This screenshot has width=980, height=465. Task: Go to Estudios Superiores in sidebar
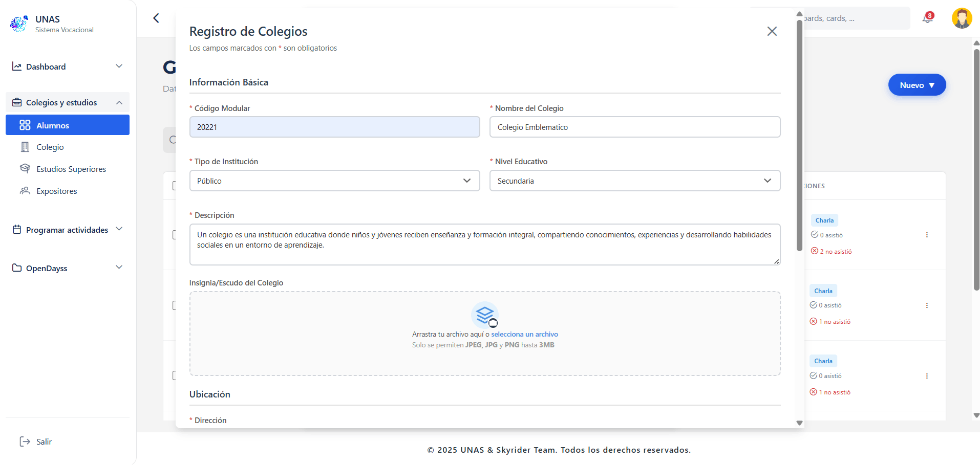pos(71,169)
